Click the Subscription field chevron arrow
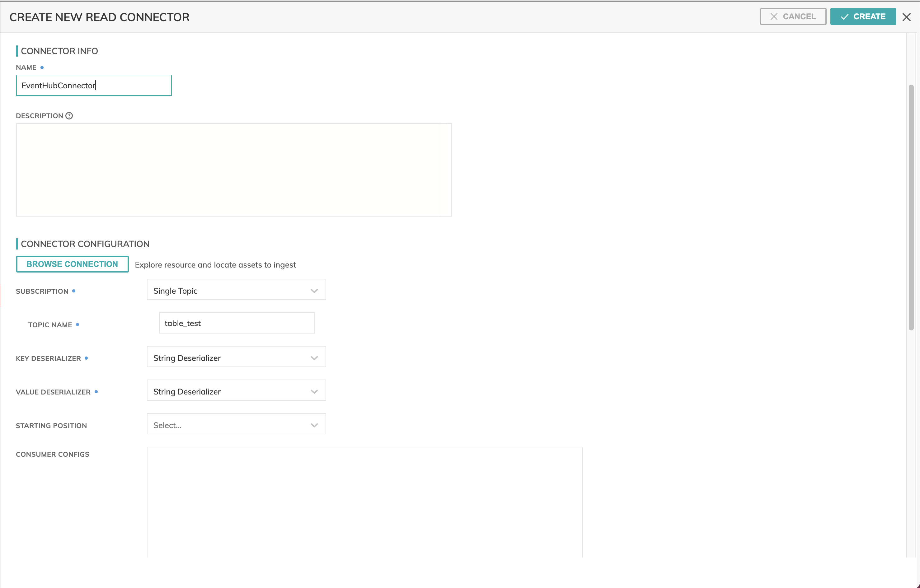This screenshot has height=588, width=920. point(314,291)
